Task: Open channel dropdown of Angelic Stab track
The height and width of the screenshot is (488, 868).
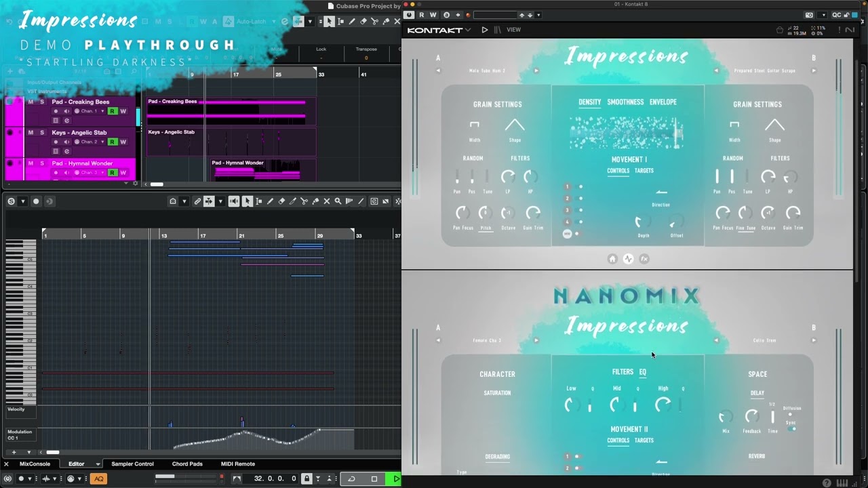Action: (89, 142)
